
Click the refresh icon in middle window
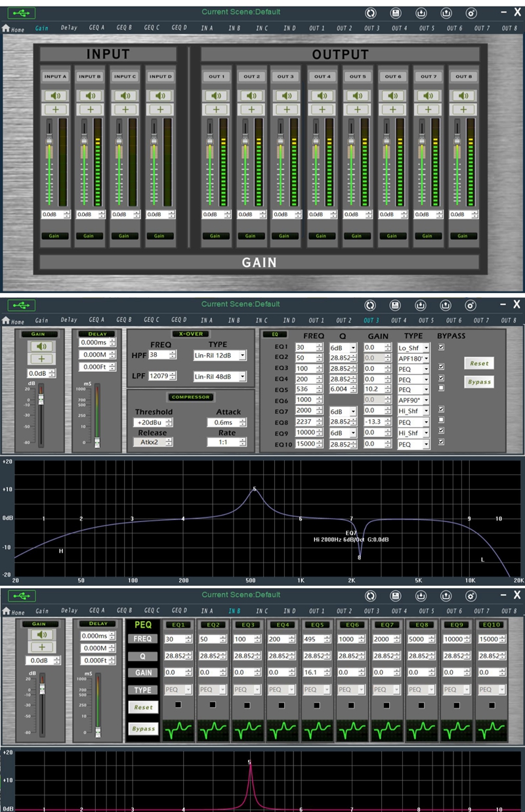[x=370, y=305]
